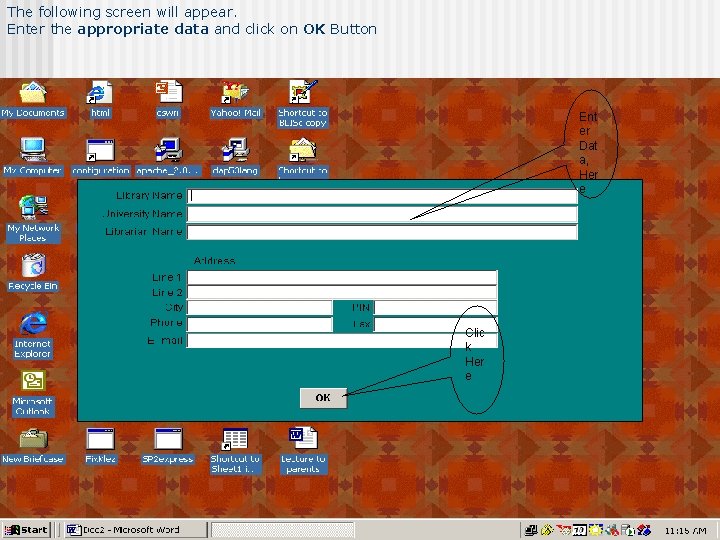Click the yellow sun tray icon
Screen dimensions: 720x540
[x=596, y=531]
